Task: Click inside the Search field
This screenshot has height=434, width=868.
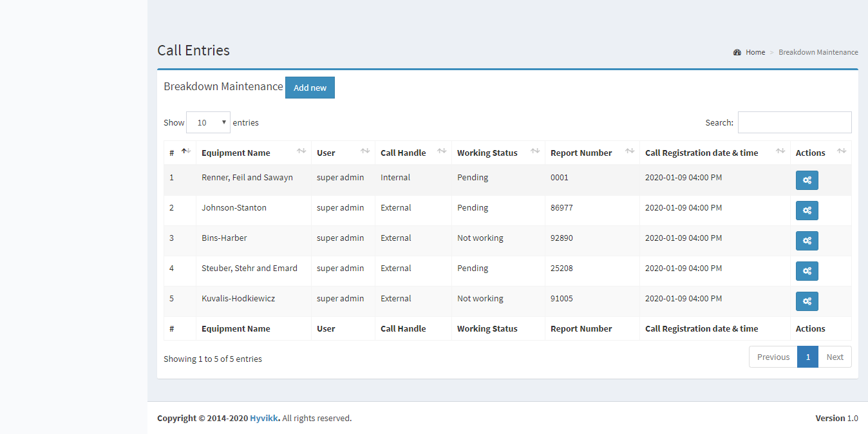Action: click(795, 122)
